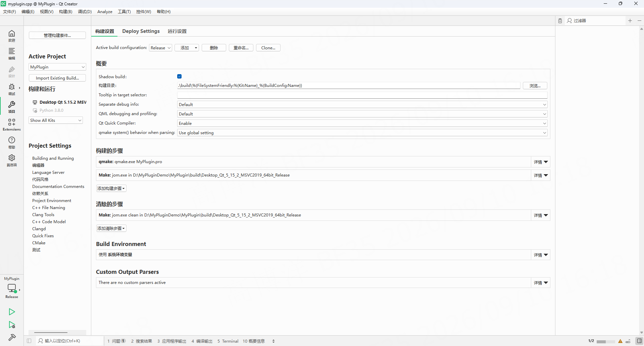Click the Import Existing Build... button

57,78
